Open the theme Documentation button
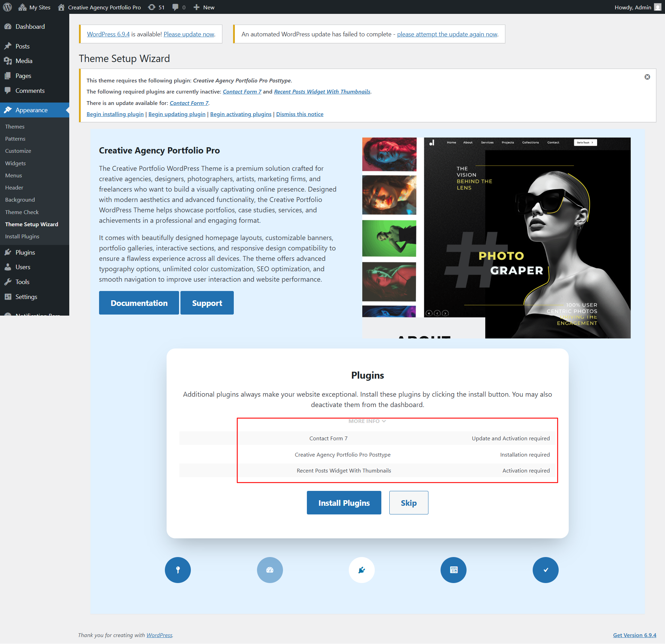Viewport: 665px width, 644px height. click(139, 303)
